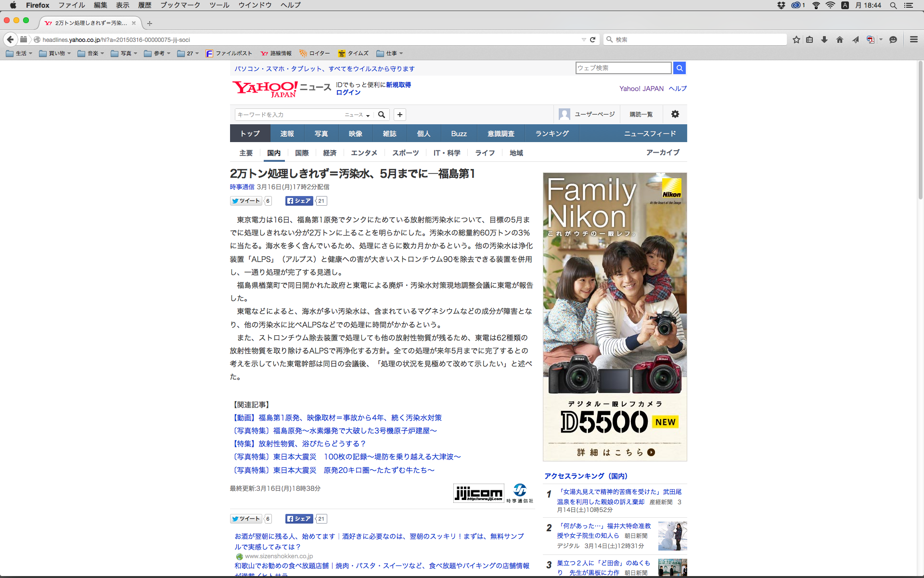The height and width of the screenshot is (578, 924).
Task: Click the キーワードを入力 search field
Action: coord(289,115)
